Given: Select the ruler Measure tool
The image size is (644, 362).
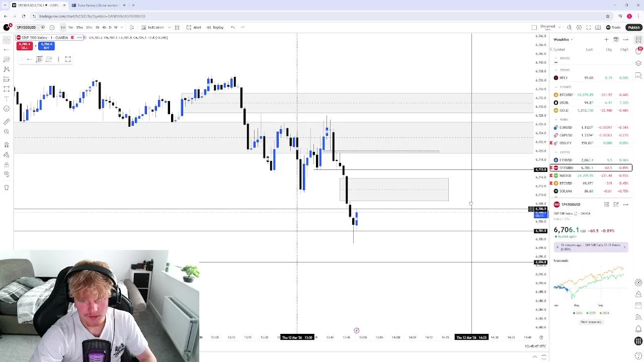Looking at the screenshot, I should [x=7, y=122].
